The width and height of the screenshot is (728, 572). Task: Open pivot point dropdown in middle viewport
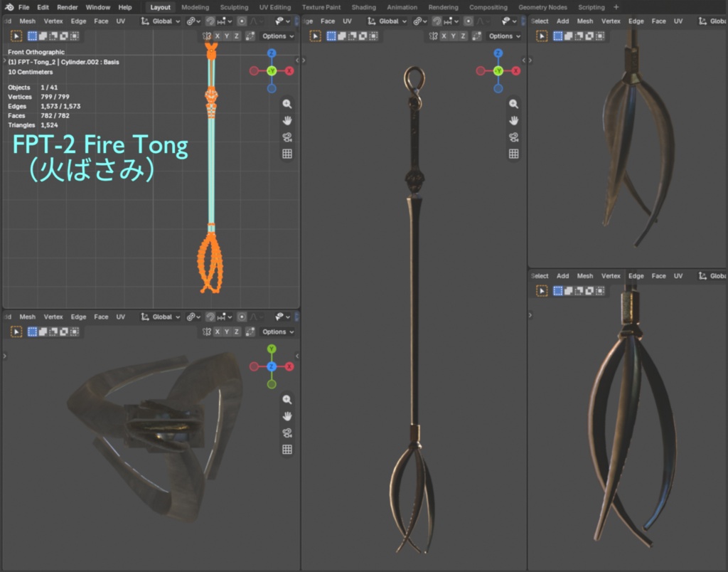point(419,21)
